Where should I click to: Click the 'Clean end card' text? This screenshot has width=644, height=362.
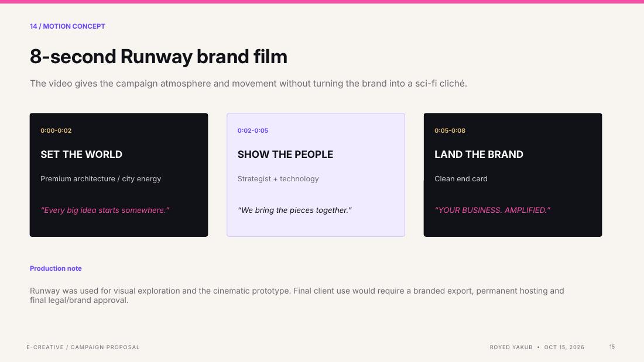pyautogui.click(x=461, y=179)
